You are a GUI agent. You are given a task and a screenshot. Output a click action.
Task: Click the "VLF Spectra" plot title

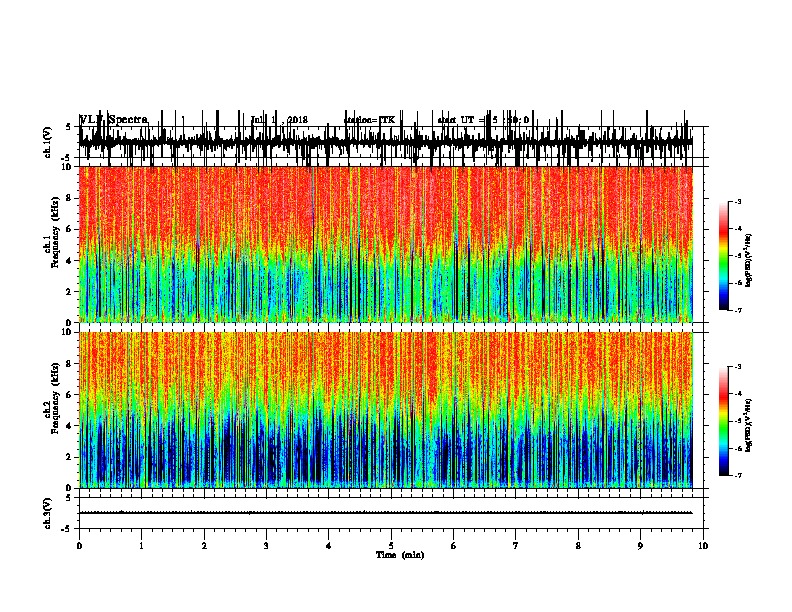coord(114,120)
